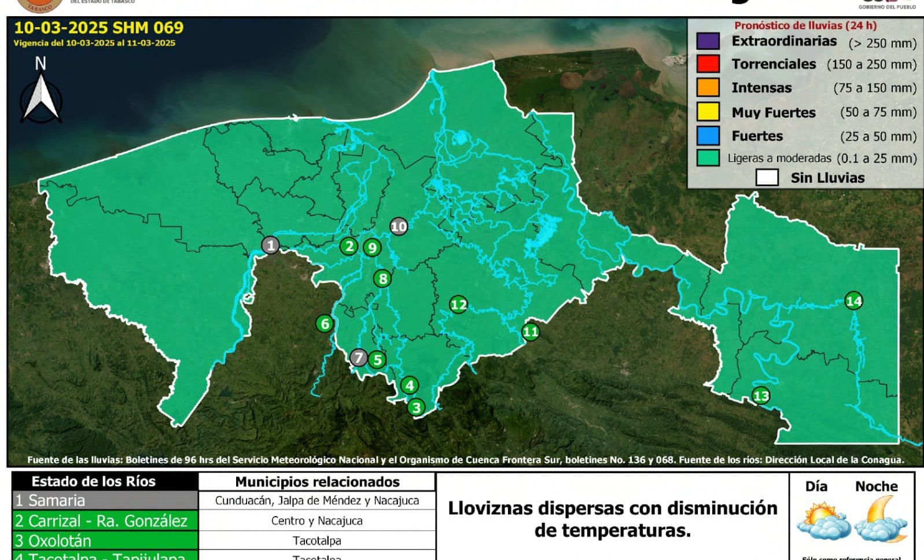Click river station marker 9 on map

click(x=372, y=248)
